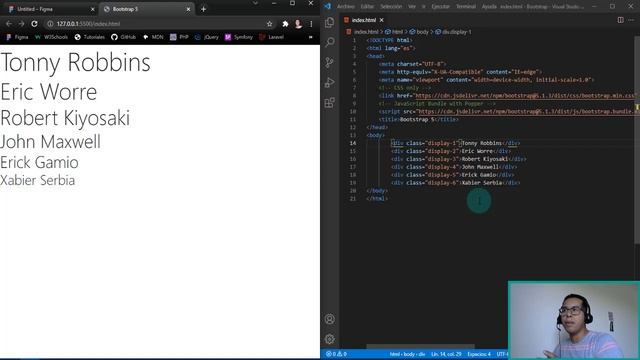Open the Laravel bookmark
Screen dimensions: 640x360
pos(271,37)
